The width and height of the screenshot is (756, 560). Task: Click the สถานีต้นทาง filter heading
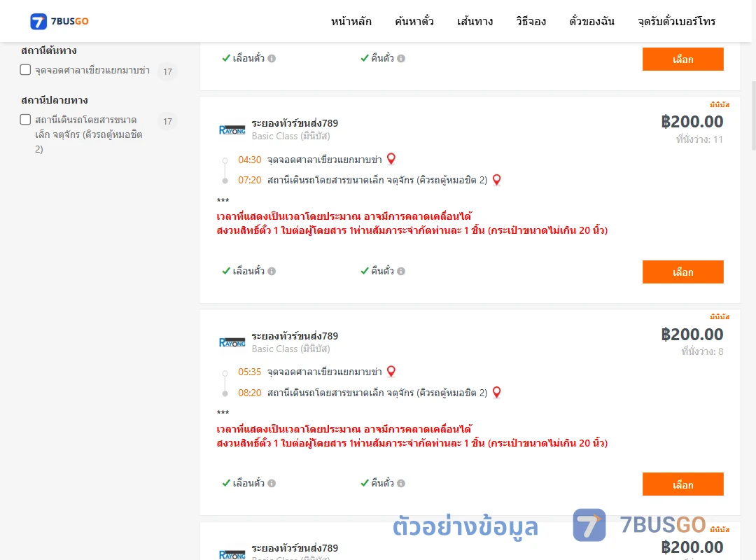(x=49, y=50)
